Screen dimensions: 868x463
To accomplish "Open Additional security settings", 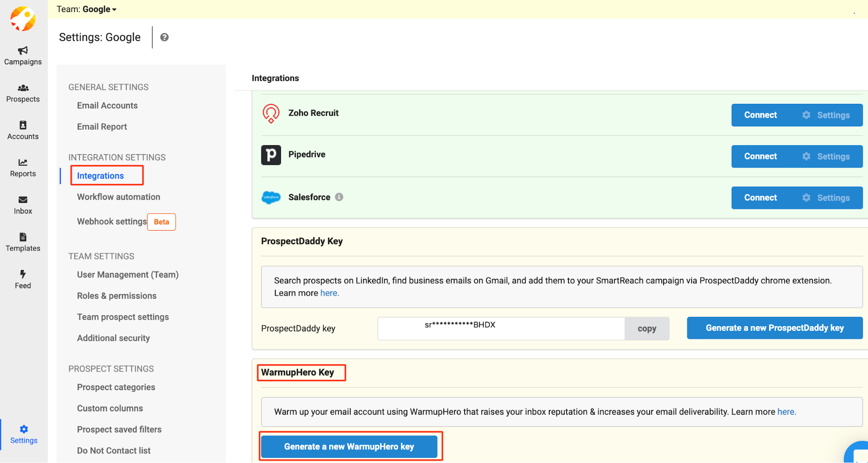I will click(x=113, y=338).
